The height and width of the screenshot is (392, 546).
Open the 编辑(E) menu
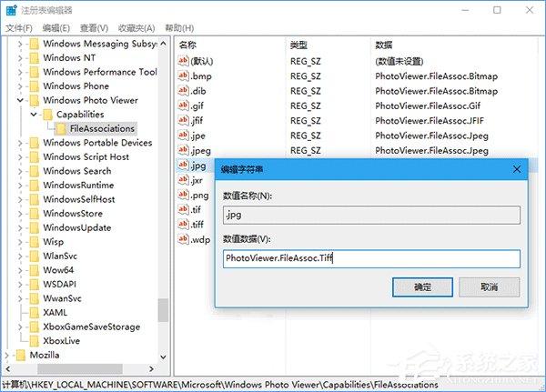coord(56,28)
